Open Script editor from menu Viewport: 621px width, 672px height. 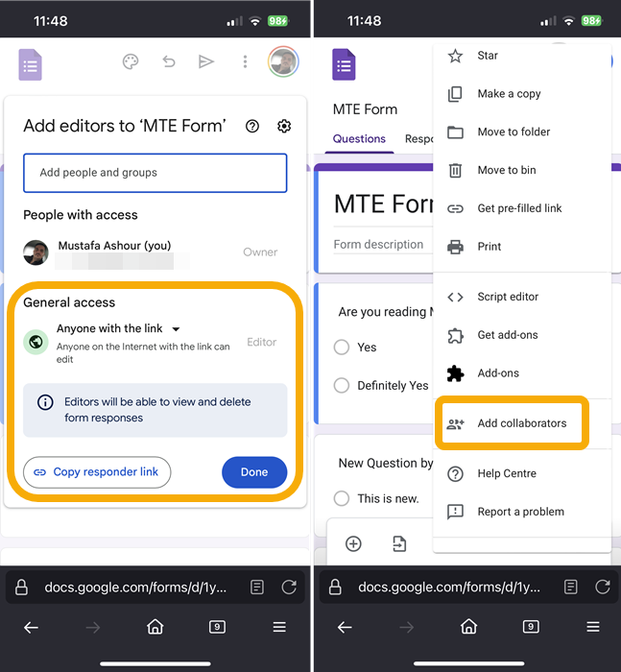coord(522,297)
